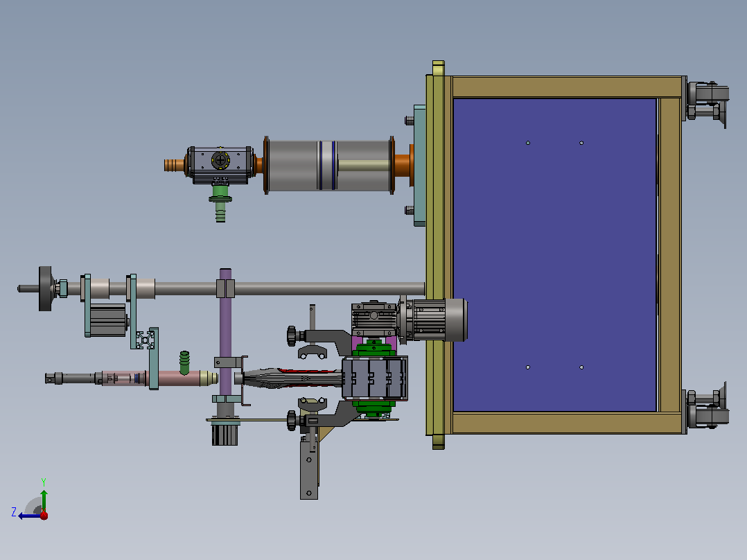
Task: Click the blue Z axis arrow of the triad
Action: (28, 516)
